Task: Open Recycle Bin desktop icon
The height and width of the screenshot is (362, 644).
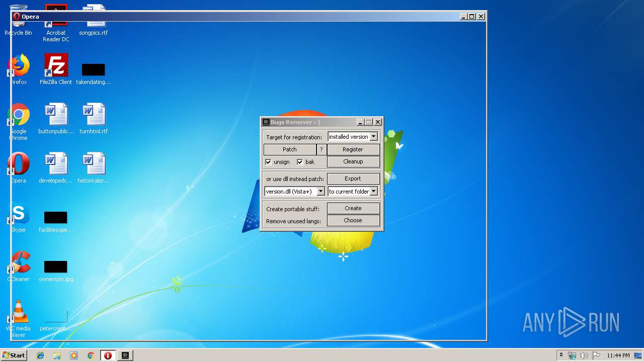Action: click(18, 20)
